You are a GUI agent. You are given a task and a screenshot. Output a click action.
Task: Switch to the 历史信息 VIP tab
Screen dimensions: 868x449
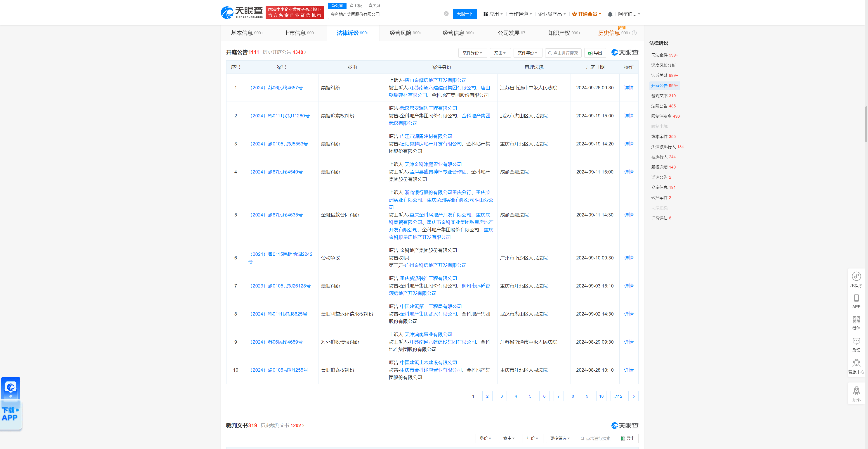[x=614, y=33]
